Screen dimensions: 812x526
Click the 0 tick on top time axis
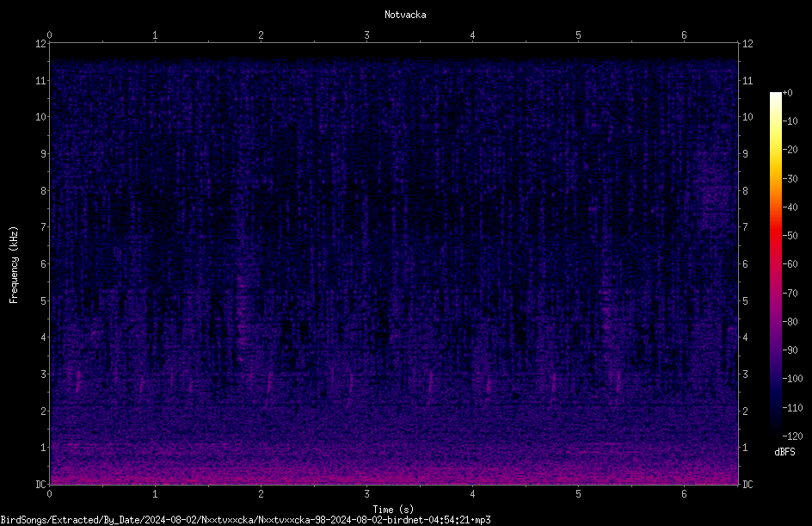49,35
